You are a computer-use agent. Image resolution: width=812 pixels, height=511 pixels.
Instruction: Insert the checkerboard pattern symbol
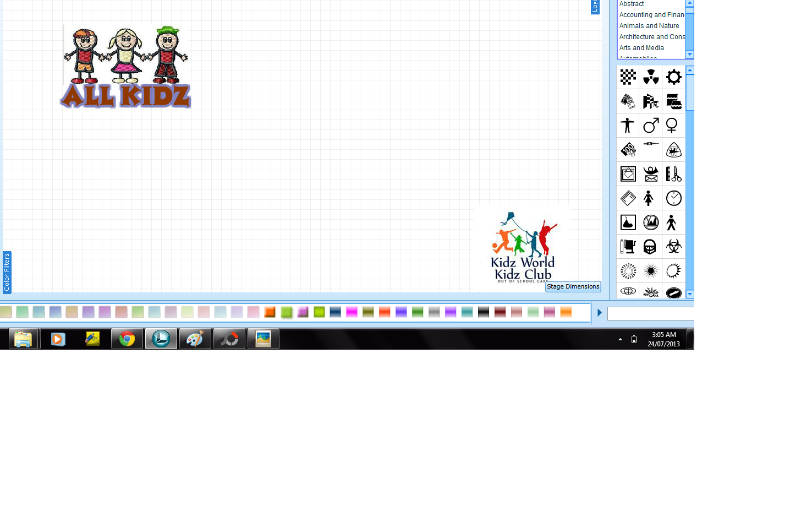coord(628,77)
